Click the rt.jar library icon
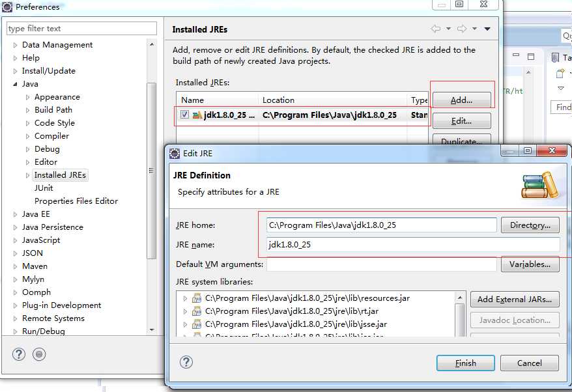 click(197, 311)
